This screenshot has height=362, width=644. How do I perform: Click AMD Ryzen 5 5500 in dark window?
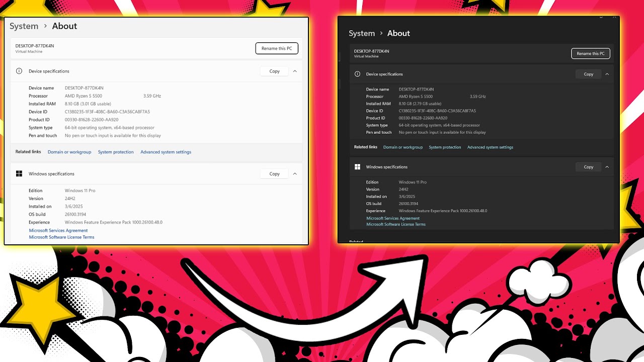pos(416,97)
